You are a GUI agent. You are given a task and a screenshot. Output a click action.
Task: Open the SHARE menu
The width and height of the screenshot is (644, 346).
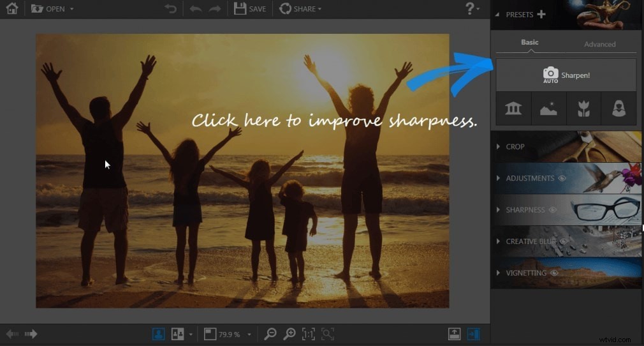point(300,9)
